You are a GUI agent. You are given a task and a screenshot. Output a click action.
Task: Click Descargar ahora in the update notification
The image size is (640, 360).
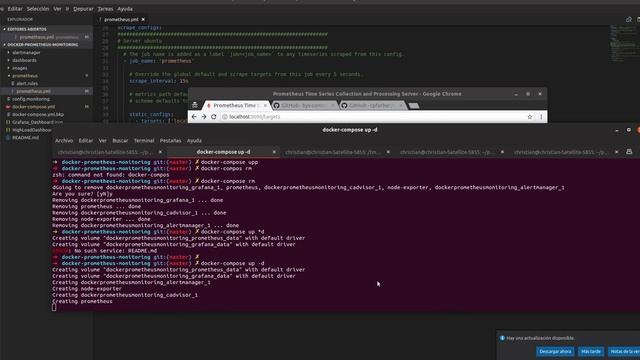pos(555,351)
